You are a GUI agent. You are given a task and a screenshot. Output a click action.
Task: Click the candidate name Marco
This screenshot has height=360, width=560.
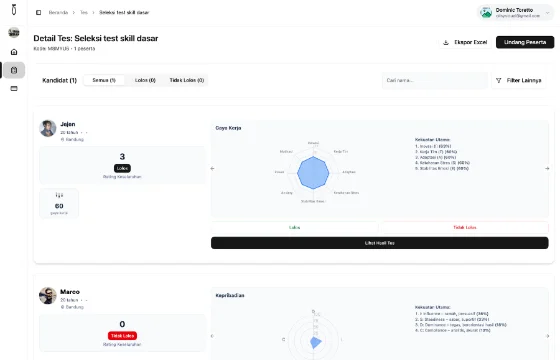tap(70, 292)
